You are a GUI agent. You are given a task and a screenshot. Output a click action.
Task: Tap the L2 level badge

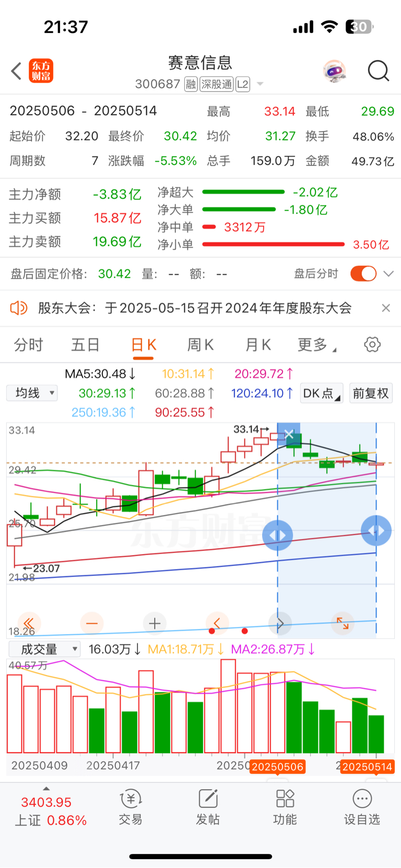243,84
